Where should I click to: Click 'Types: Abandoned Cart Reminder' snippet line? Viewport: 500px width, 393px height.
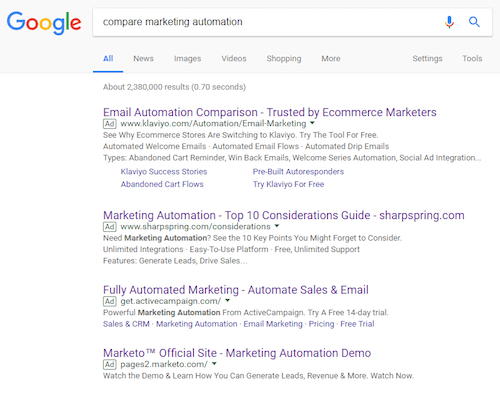292,158
